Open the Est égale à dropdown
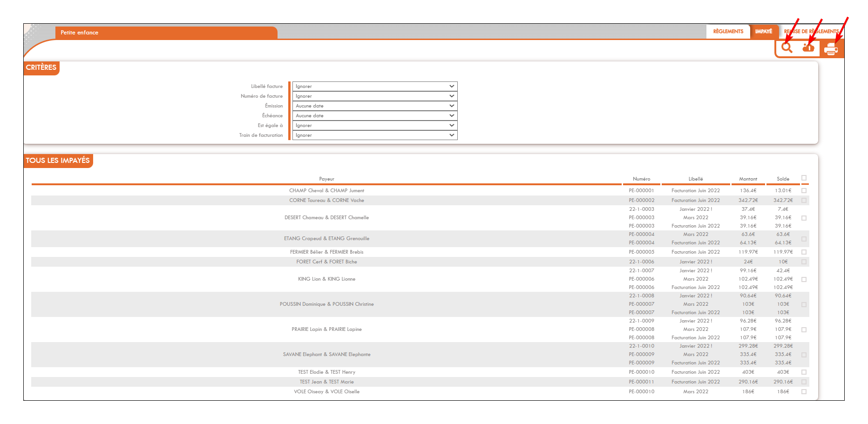This screenshot has width=868, height=424. coord(375,126)
